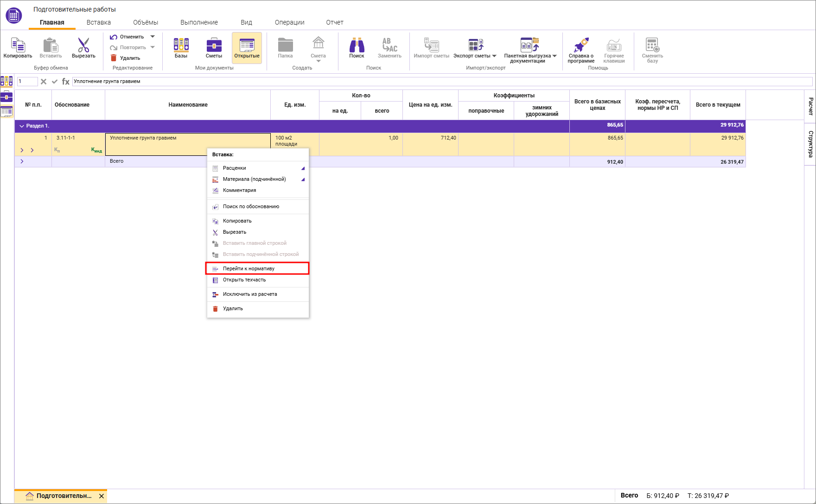816x504 pixels.
Task: Open the Отменить history dropdown arrow
Action: pos(153,37)
